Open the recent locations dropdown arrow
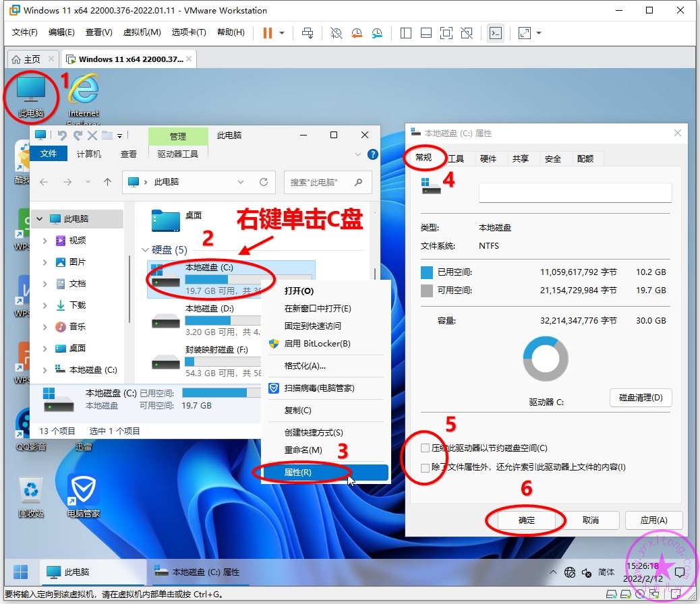Viewport: 700px width, 604px height. (x=88, y=182)
